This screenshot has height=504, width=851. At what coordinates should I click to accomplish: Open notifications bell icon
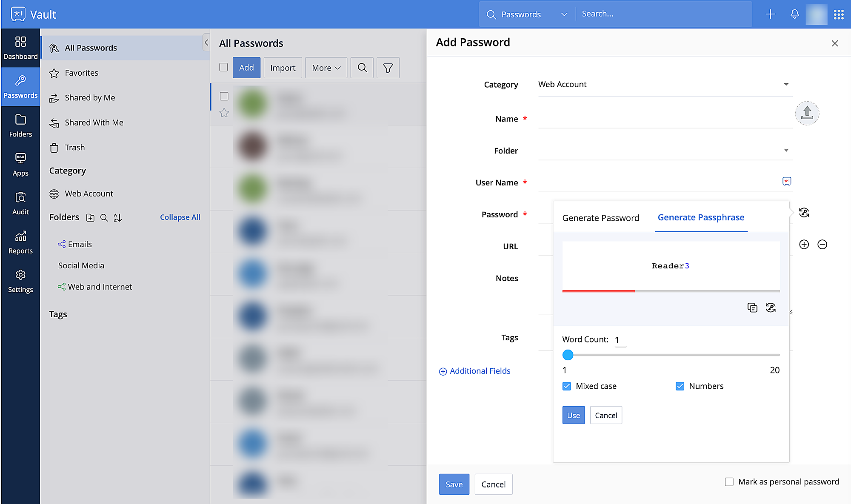[x=794, y=14]
